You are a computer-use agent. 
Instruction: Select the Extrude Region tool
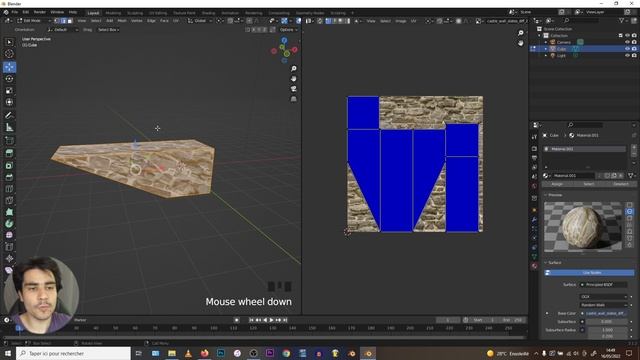coord(9,153)
